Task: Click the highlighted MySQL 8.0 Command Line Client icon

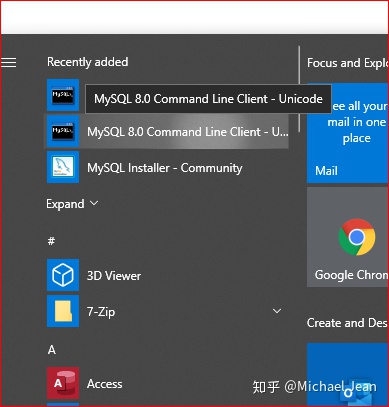Action: pos(63,131)
